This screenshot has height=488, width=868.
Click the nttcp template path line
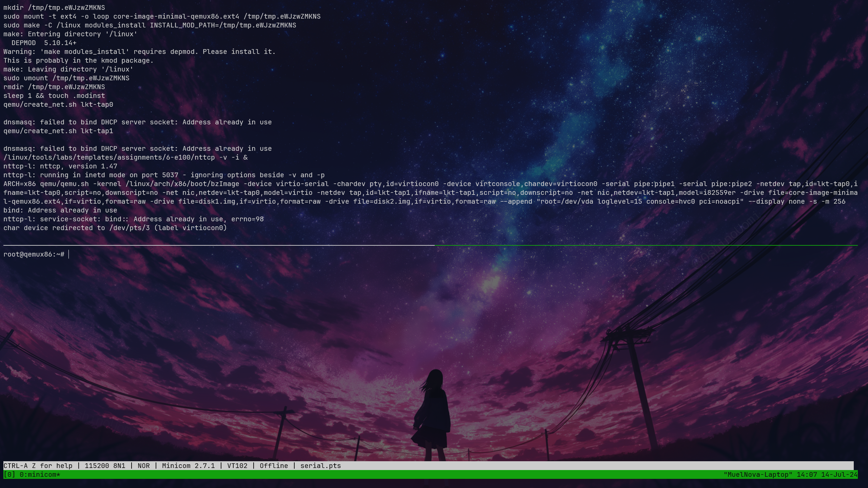[x=125, y=157]
